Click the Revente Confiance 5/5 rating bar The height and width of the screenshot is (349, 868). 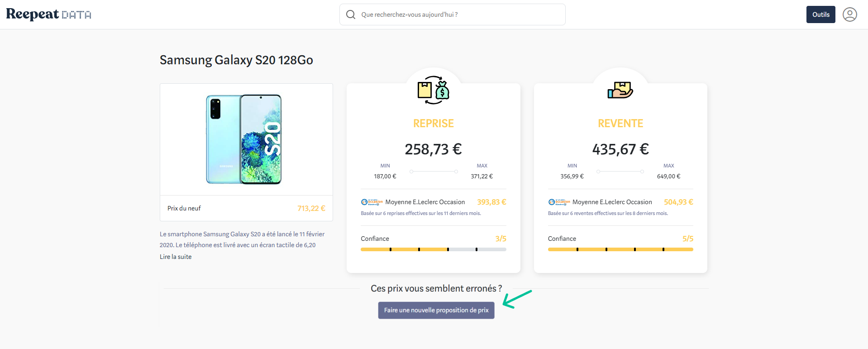pos(620,249)
